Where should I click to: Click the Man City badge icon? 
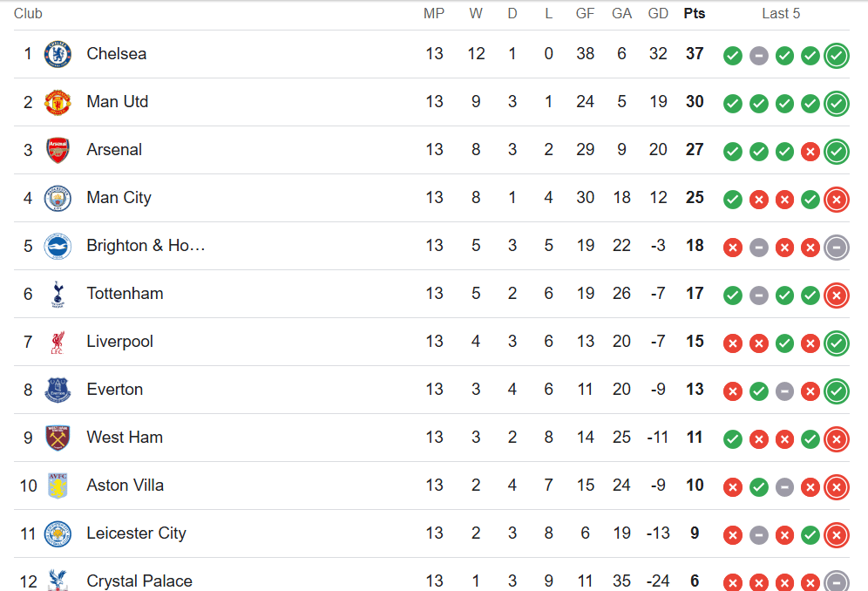coord(58,198)
